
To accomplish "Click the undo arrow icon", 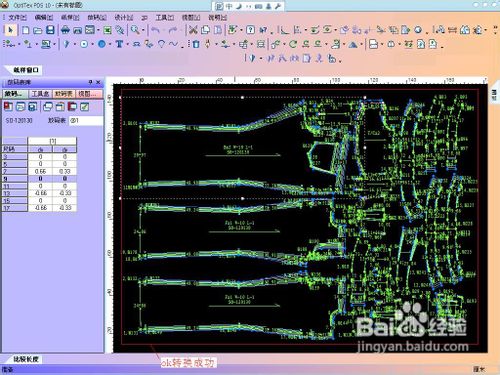I will pos(155,30).
